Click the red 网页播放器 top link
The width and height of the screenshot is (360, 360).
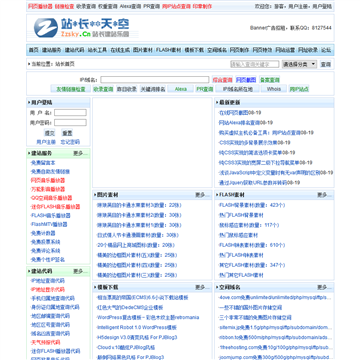tap(40, 6)
